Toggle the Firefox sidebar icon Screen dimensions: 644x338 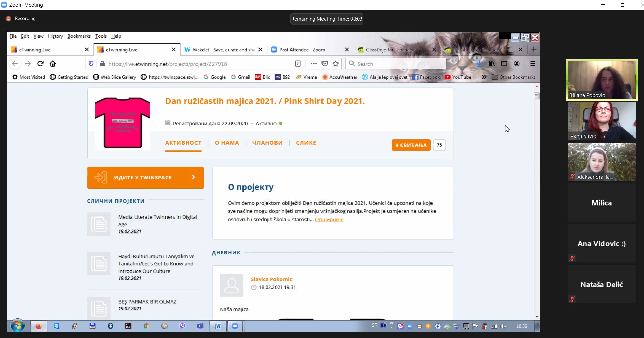pos(504,64)
